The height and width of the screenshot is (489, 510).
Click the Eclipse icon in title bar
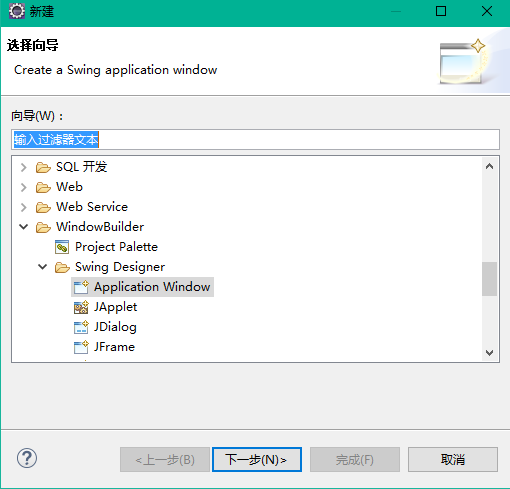coord(17,11)
